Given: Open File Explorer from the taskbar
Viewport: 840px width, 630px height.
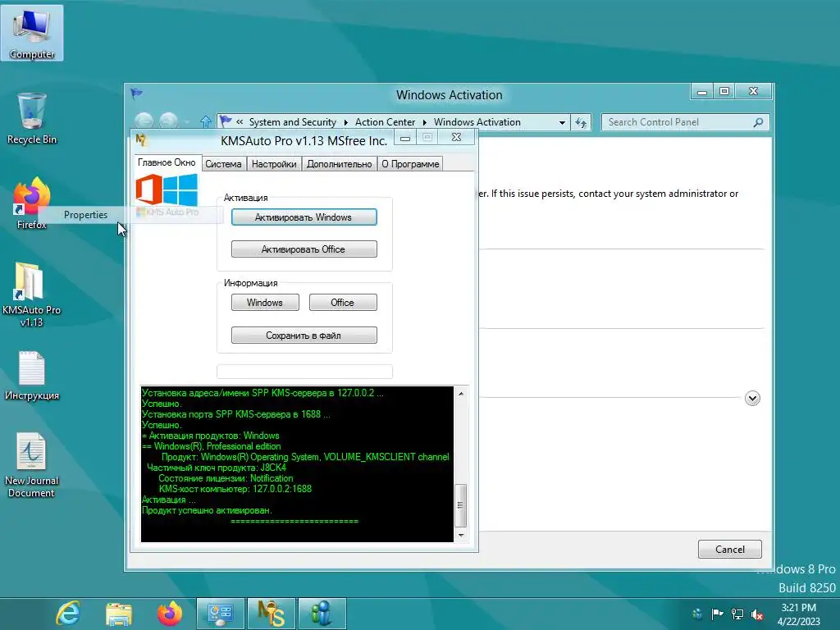Looking at the screenshot, I should [x=118, y=614].
